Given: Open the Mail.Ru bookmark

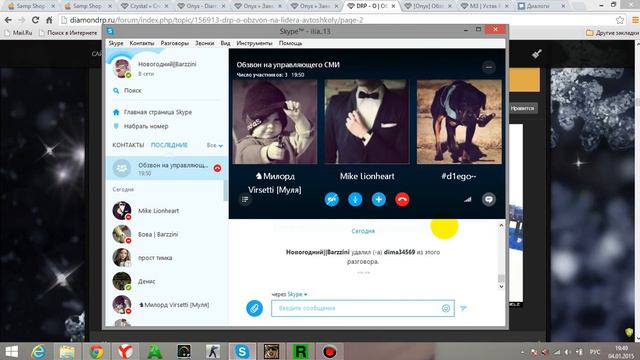Looking at the screenshot, I should coord(19,33).
